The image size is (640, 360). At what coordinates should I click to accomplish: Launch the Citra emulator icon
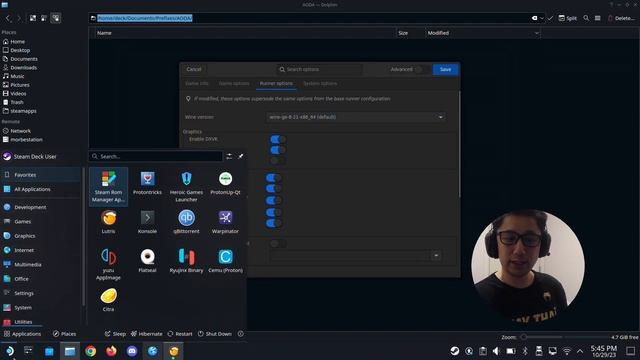(x=108, y=300)
